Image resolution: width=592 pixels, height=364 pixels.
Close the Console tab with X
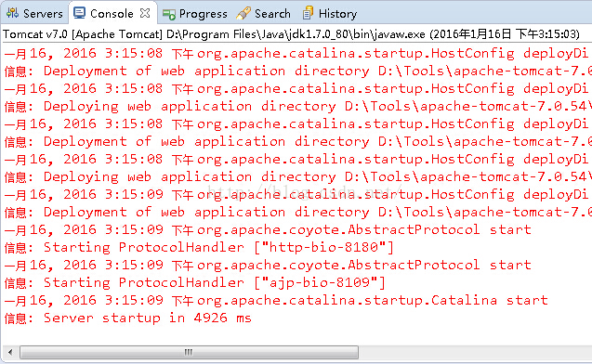pos(145,13)
